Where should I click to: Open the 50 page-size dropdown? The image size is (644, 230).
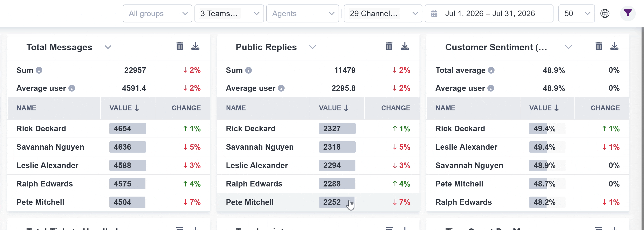tap(577, 13)
